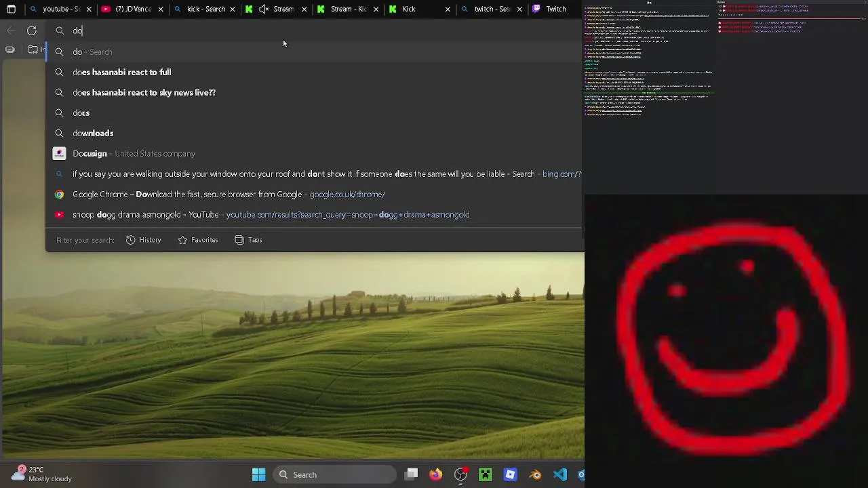Image resolution: width=868 pixels, height=488 pixels.
Task: Open the Windows Start menu
Action: [x=258, y=474]
